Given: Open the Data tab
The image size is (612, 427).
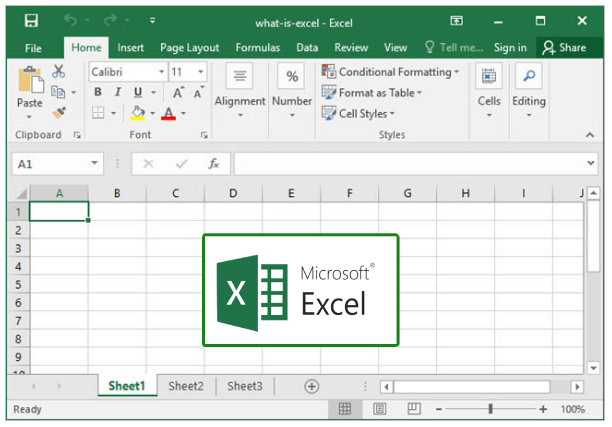Looking at the screenshot, I should pyautogui.click(x=307, y=48).
